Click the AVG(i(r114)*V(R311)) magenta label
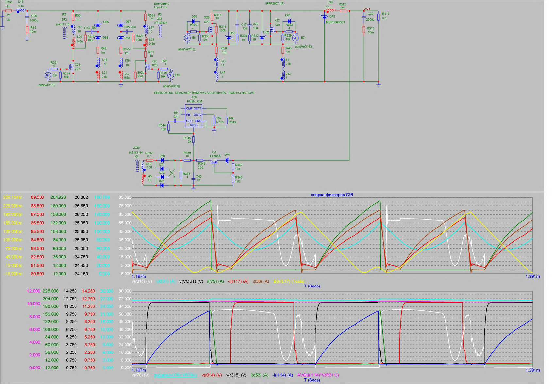555x392 pixels. click(x=318, y=375)
